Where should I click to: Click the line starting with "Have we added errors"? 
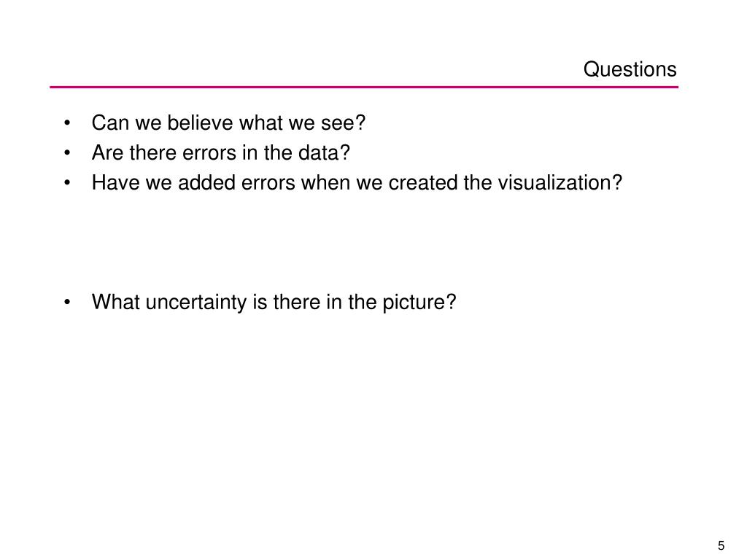[357, 183]
